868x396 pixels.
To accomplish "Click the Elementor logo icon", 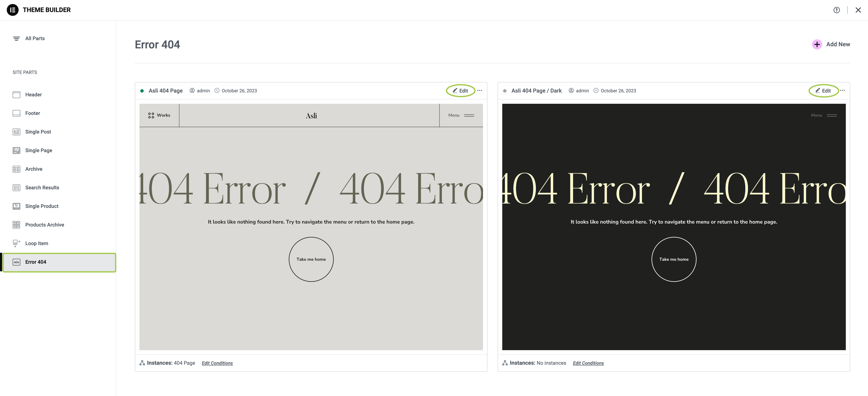I will click(x=12, y=10).
